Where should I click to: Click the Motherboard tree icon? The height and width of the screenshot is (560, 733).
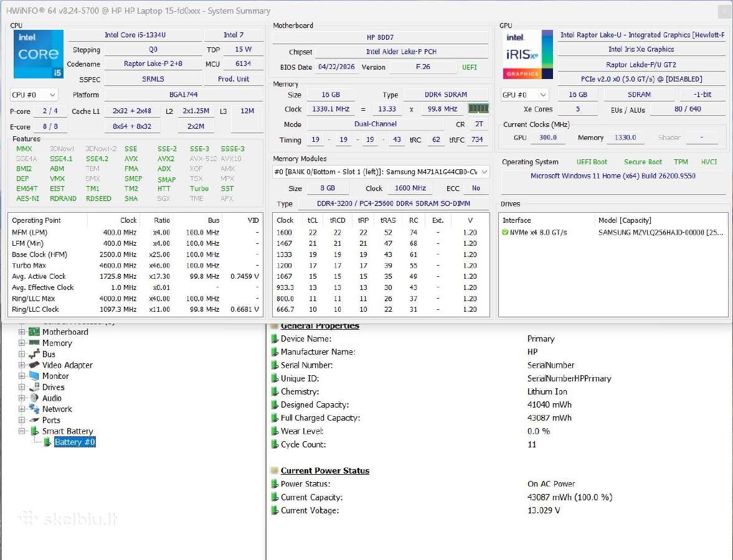34,332
